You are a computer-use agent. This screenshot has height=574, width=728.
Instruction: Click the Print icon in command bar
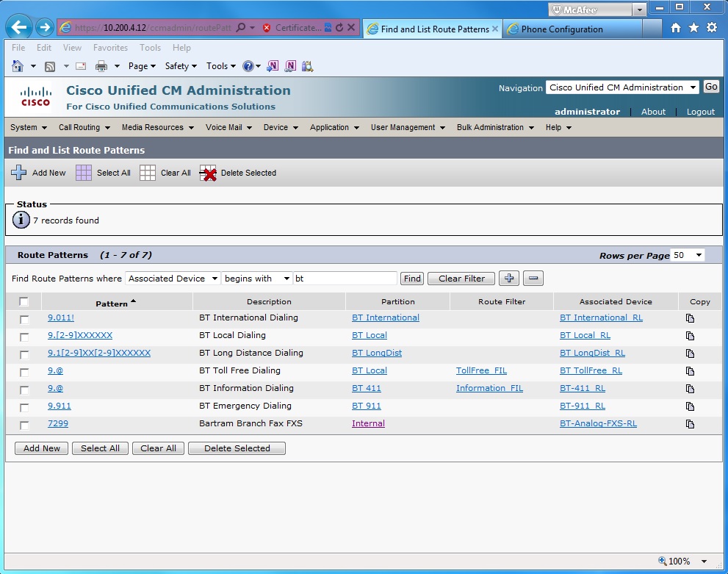pyautogui.click(x=101, y=66)
